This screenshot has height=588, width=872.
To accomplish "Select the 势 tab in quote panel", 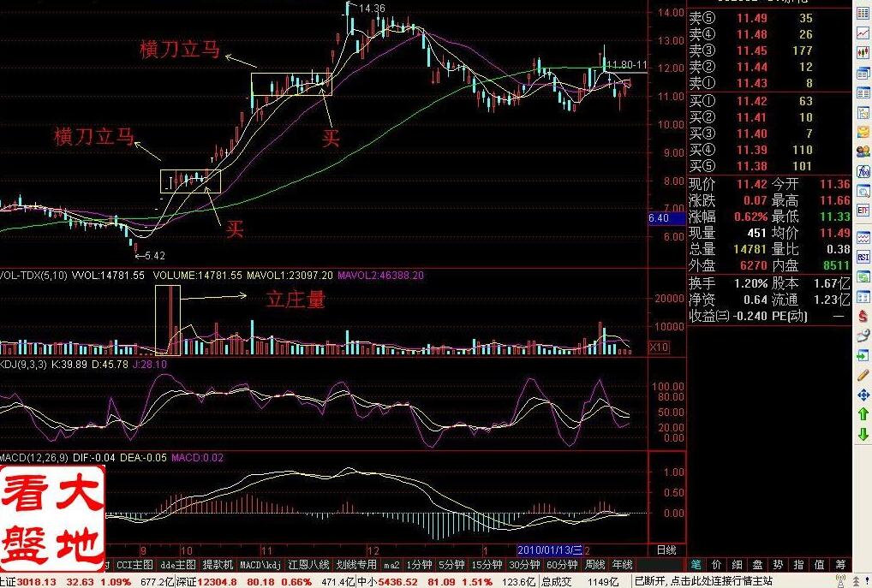I will (778, 565).
